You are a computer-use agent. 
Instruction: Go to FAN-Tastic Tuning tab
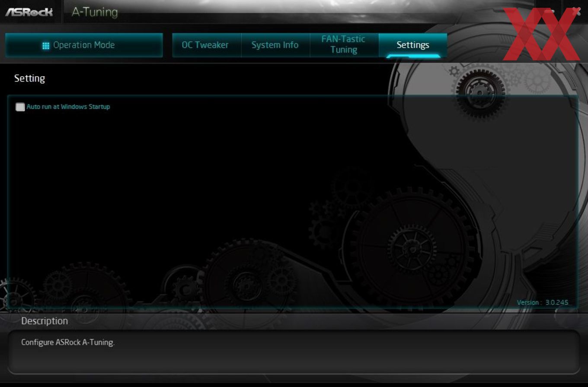tap(344, 45)
